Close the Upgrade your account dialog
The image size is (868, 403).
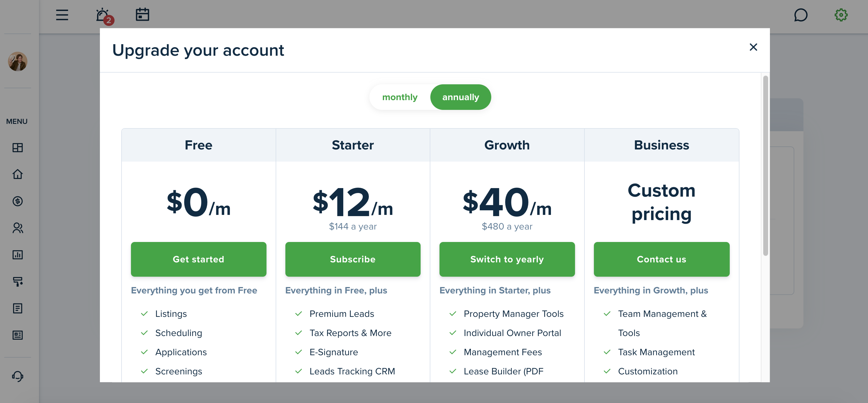coord(753,47)
